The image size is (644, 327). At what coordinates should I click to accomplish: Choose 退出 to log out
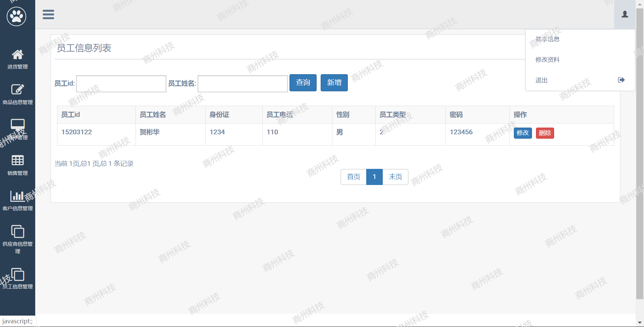tap(541, 80)
